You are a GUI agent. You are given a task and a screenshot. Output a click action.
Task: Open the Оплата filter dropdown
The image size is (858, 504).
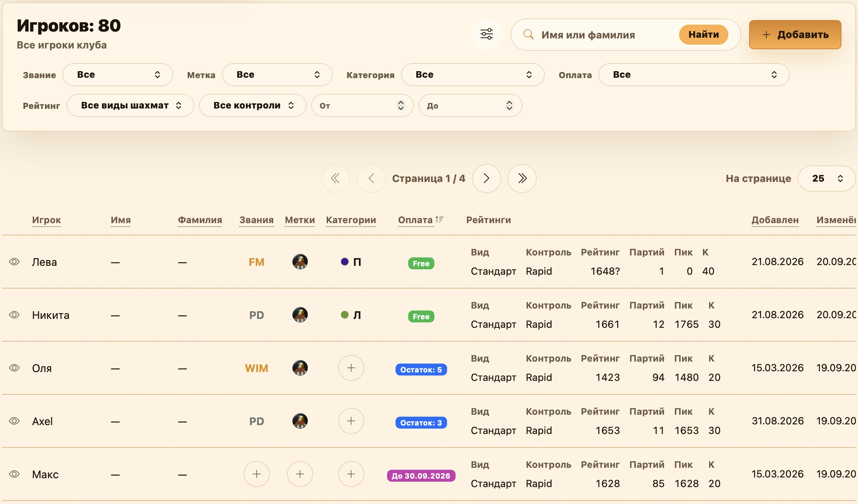[x=694, y=75]
